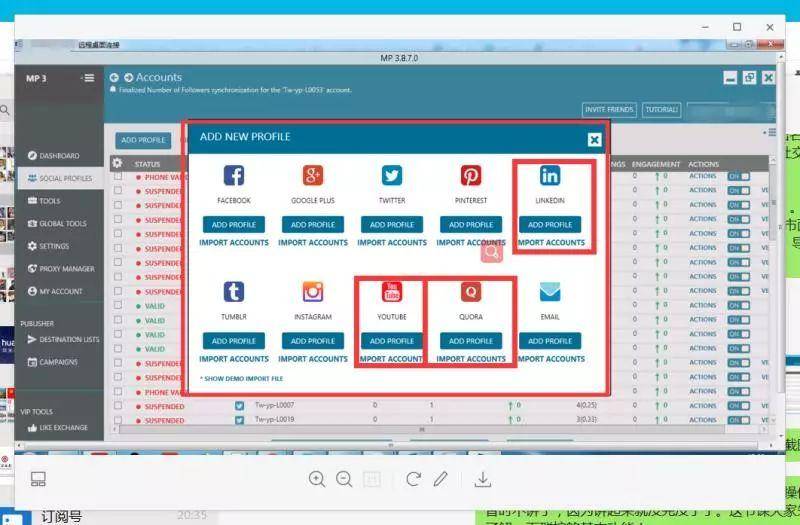Open Social Profiles in sidebar
Image resolution: width=800 pixels, height=525 pixels.
pyautogui.click(x=60, y=178)
